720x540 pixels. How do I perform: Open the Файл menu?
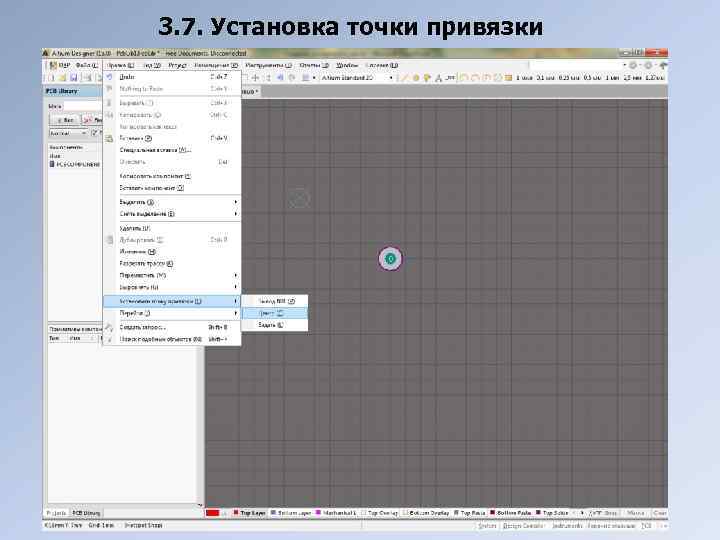87,66
